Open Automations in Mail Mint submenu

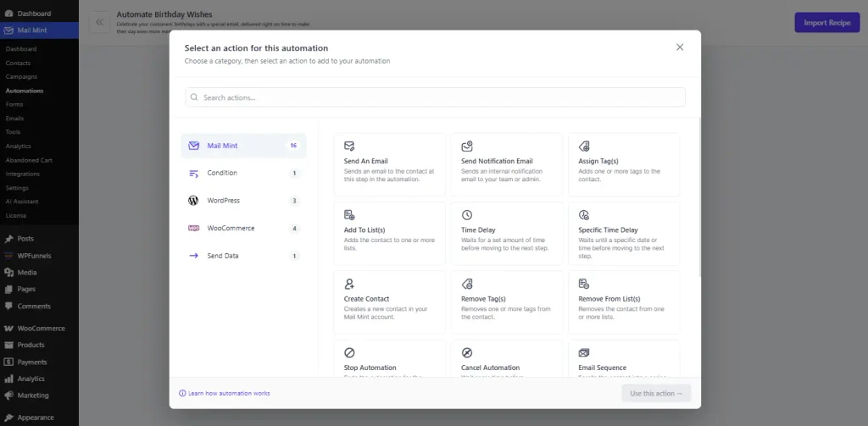(25, 91)
